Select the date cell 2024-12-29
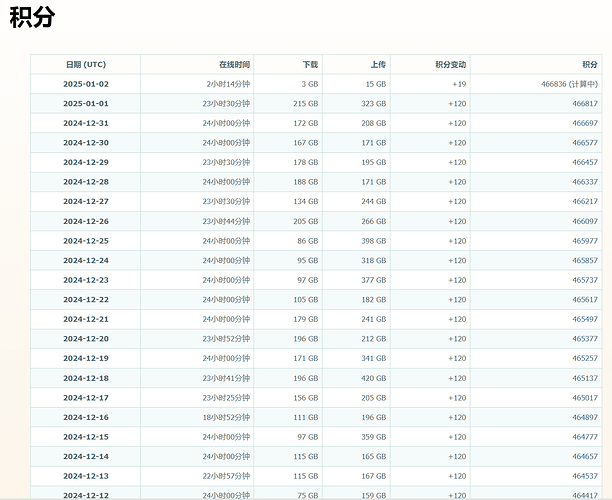 [86, 162]
